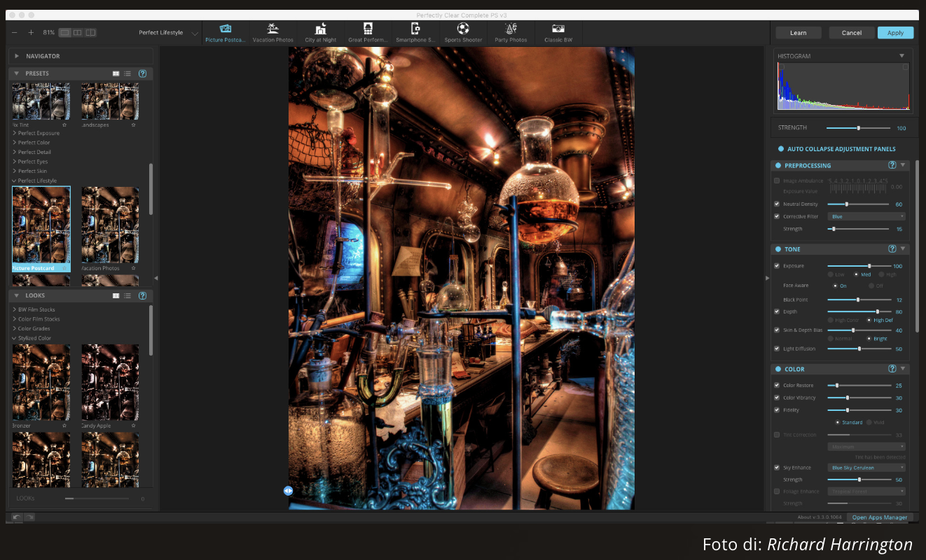
Task: Toggle the Depth checkbox
Action: pos(777,311)
